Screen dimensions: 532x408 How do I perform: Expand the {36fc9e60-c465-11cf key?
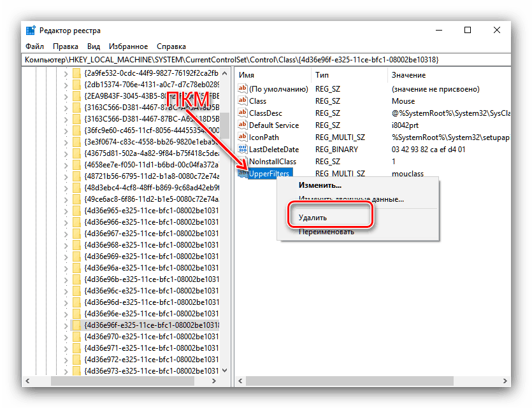(x=66, y=131)
